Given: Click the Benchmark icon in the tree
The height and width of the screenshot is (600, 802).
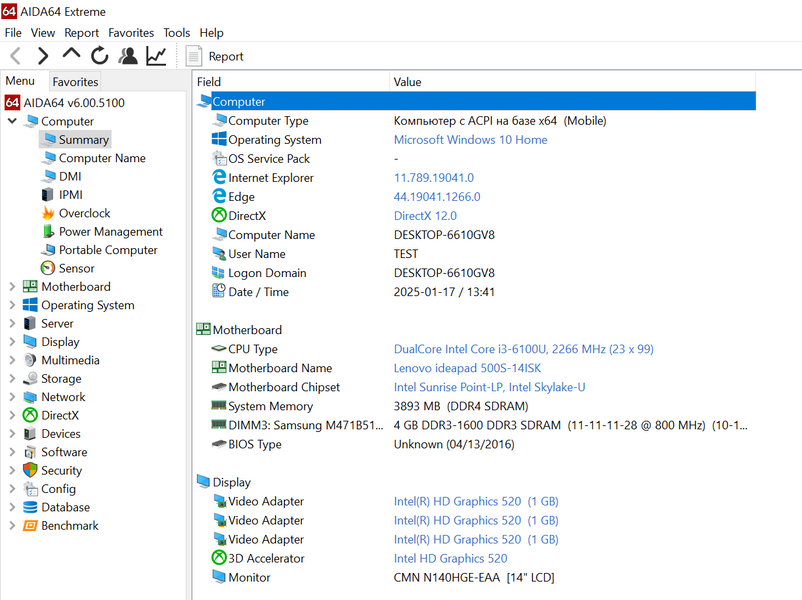Looking at the screenshot, I should click(30, 525).
